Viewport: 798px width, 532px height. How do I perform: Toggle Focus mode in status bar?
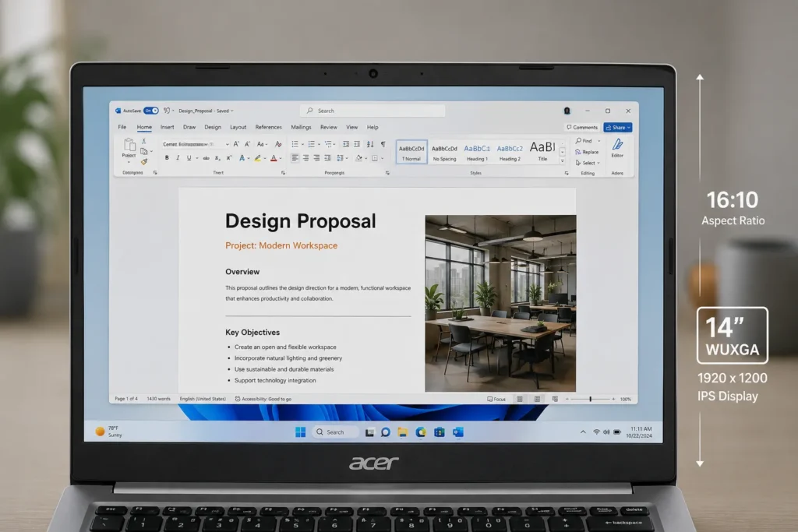(x=496, y=400)
